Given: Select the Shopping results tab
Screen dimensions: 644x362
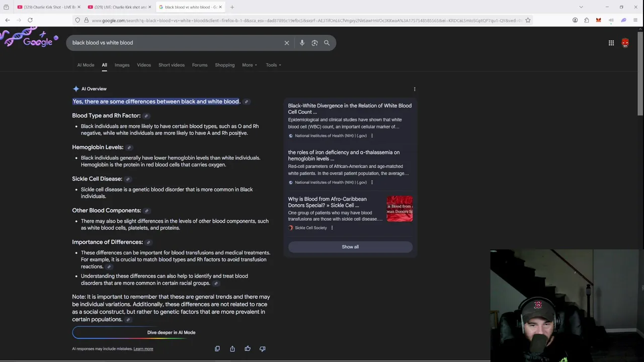Looking at the screenshot, I should [x=225, y=65].
